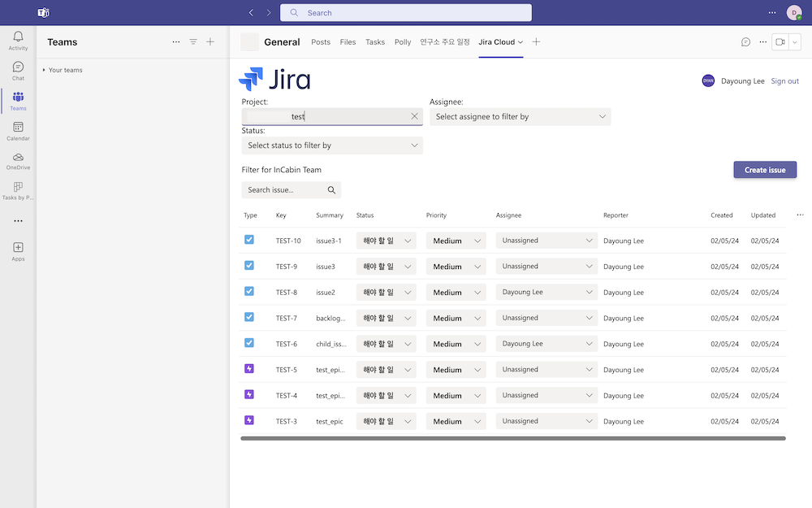The image size is (812, 508).
Task: Open the Tasks tab
Action: pos(375,42)
